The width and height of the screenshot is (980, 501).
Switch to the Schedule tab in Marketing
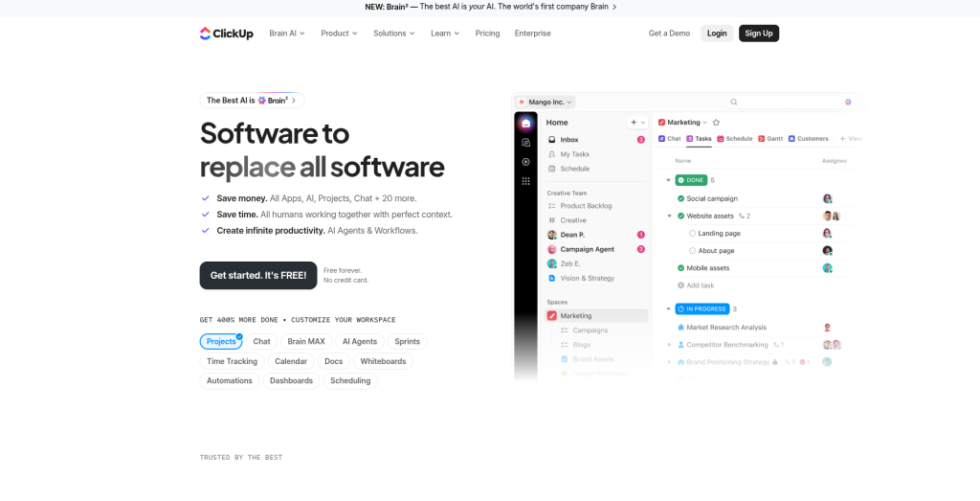734,139
